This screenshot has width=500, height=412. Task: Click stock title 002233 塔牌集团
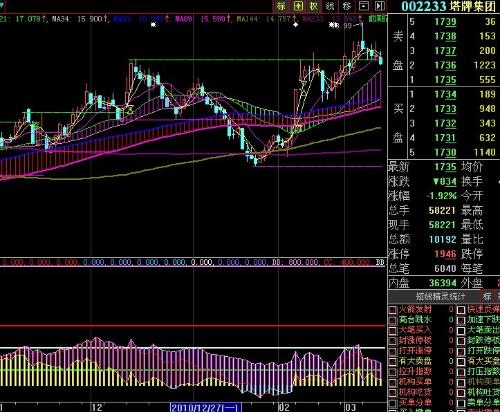pyautogui.click(x=448, y=6)
